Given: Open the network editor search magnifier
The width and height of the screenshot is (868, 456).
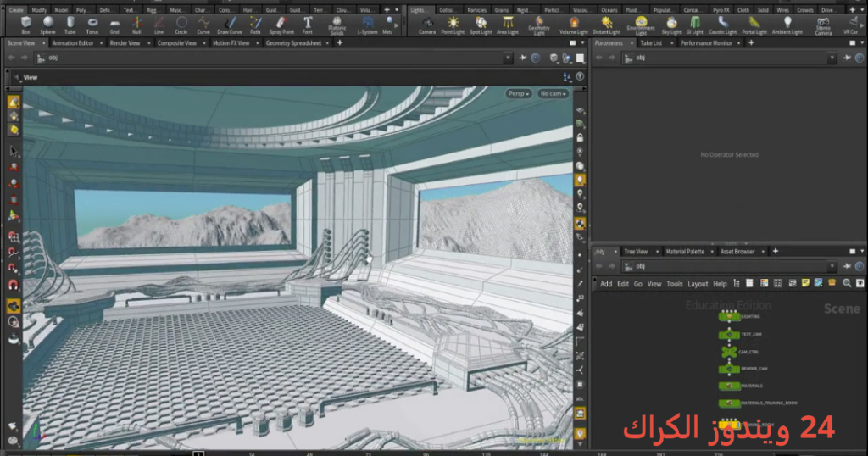Looking at the screenshot, I should [847, 283].
